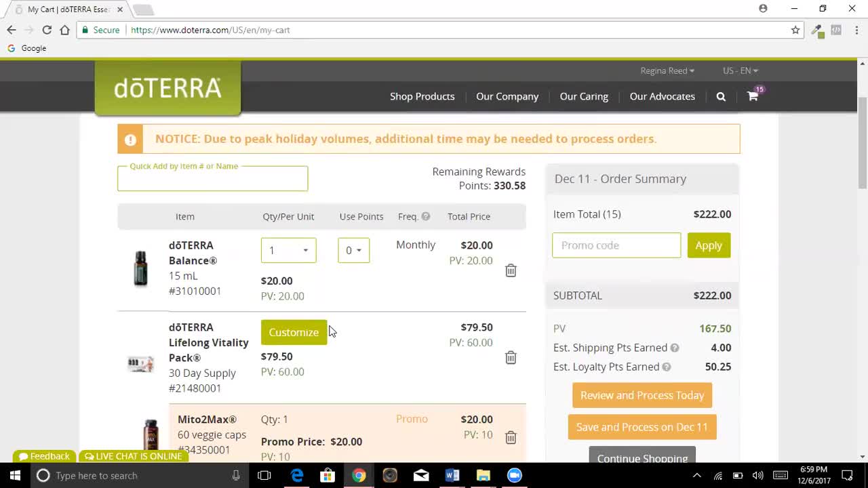Screen dimensions: 868x488
Task: Open the Mail app from the taskbar
Action: (421, 475)
